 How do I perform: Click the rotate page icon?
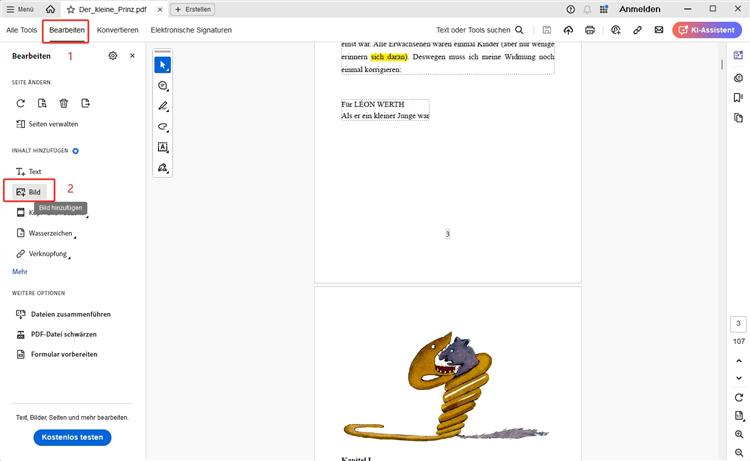coord(20,103)
